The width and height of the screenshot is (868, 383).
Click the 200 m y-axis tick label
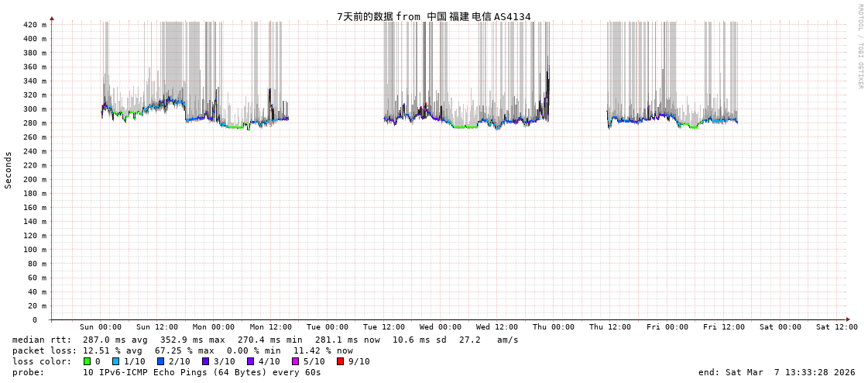click(x=34, y=179)
